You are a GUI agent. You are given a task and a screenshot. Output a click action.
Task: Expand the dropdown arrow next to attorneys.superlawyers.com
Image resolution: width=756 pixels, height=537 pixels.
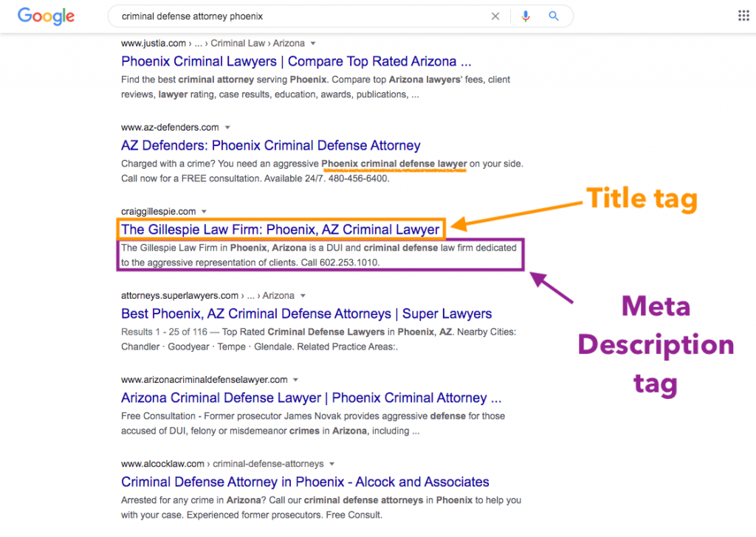click(303, 296)
